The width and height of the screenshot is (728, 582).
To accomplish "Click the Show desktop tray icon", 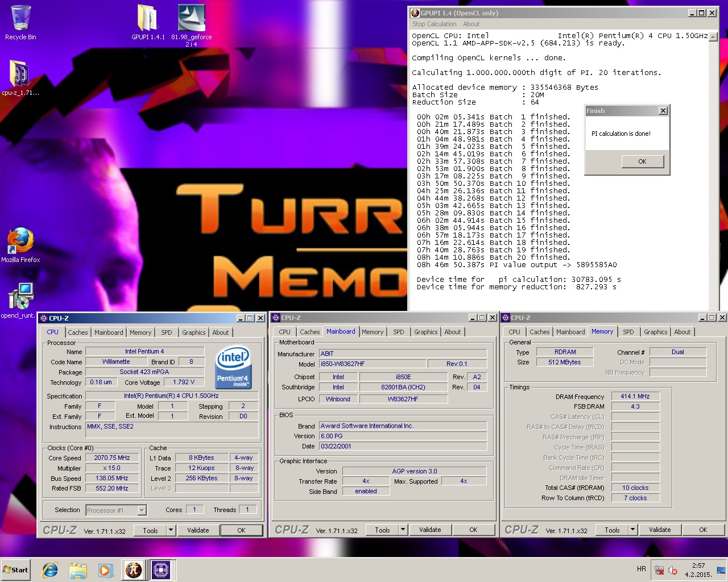I will [721, 570].
